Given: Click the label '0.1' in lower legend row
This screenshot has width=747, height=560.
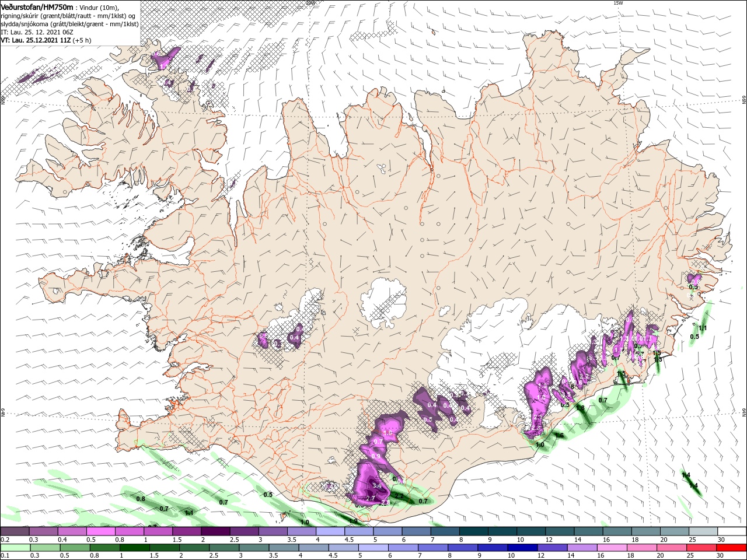Looking at the screenshot, I should coord(5,556).
